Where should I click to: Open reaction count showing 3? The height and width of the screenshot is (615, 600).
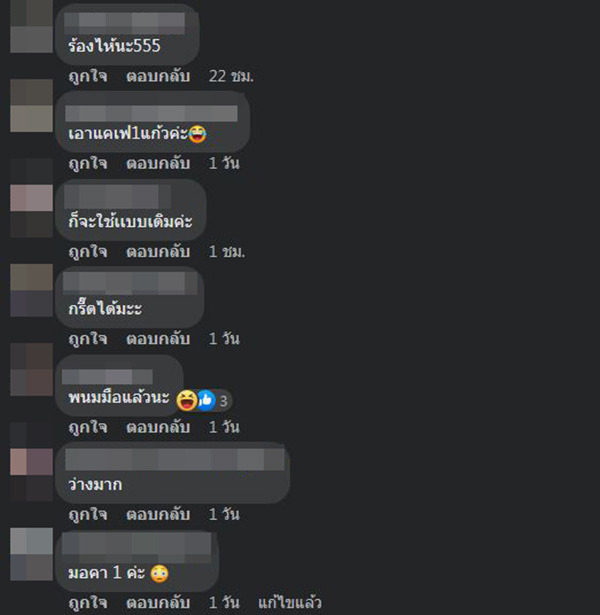tap(223, 401)
